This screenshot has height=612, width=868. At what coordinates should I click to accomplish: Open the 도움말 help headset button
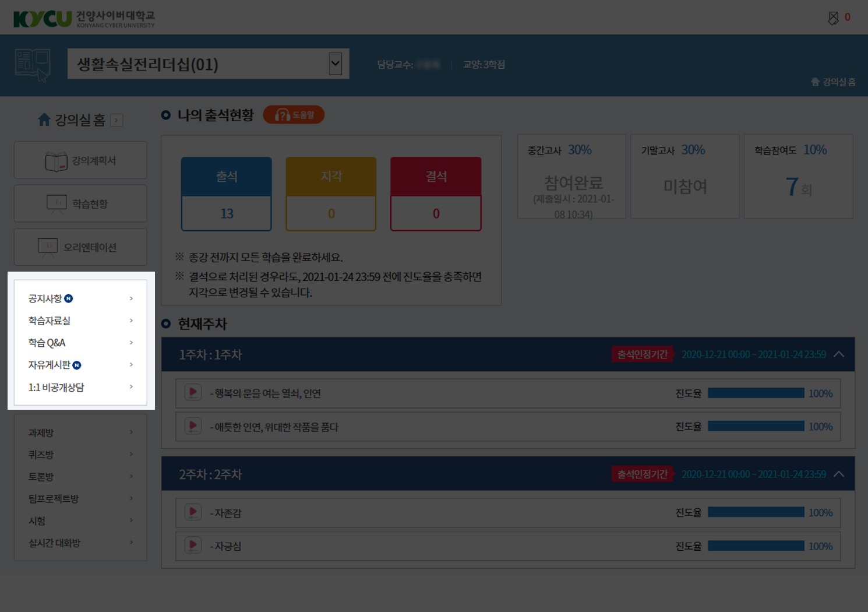(294, 115)
